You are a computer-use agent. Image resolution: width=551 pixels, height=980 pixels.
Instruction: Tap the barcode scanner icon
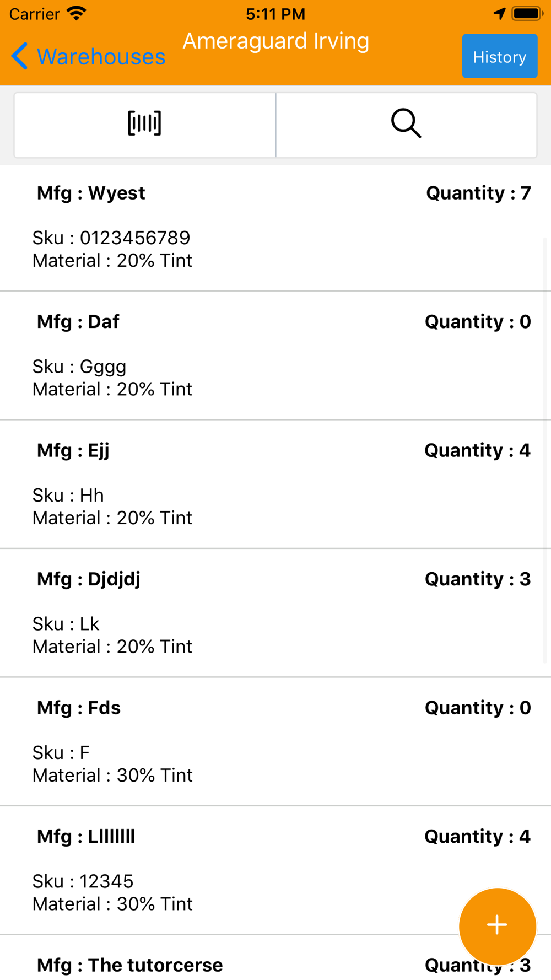[144, 123]
